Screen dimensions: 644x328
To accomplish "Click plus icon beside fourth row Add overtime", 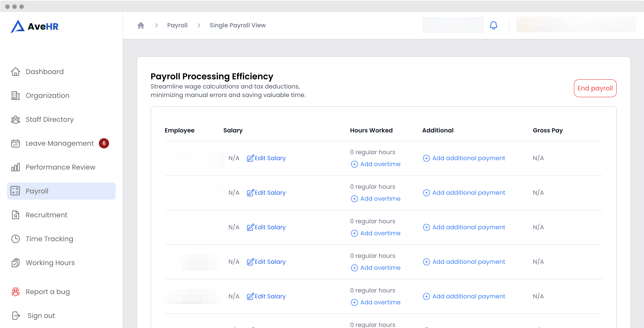I will tap(354, 268).
